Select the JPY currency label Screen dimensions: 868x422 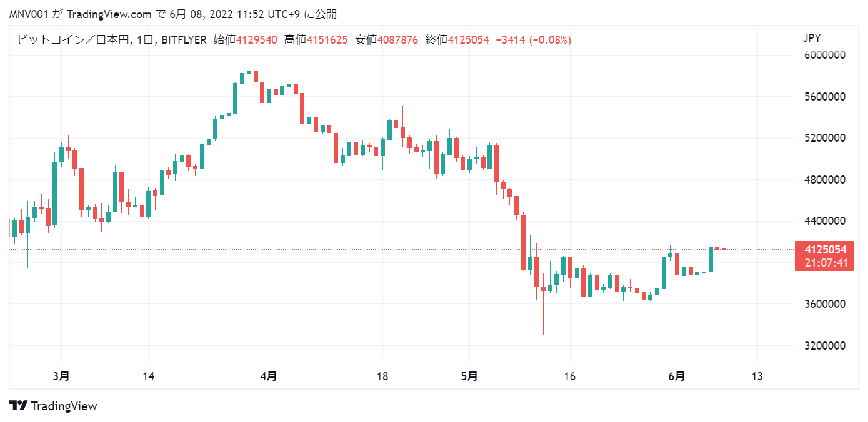812,38
